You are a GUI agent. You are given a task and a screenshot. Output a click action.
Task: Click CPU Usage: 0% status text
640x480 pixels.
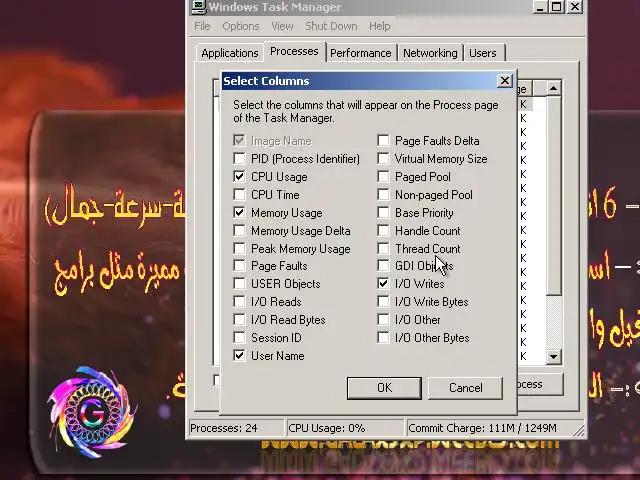click(327, 428)
